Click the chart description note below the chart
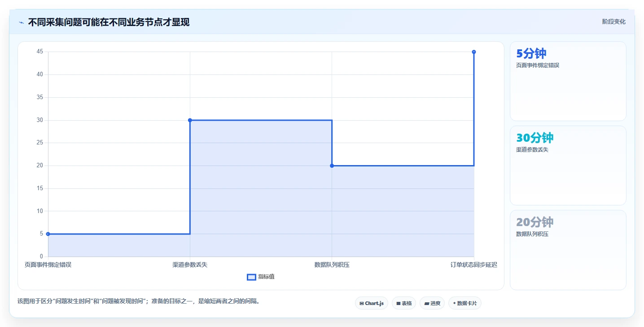This screenshot has height=327, width=644. [138, 301]
